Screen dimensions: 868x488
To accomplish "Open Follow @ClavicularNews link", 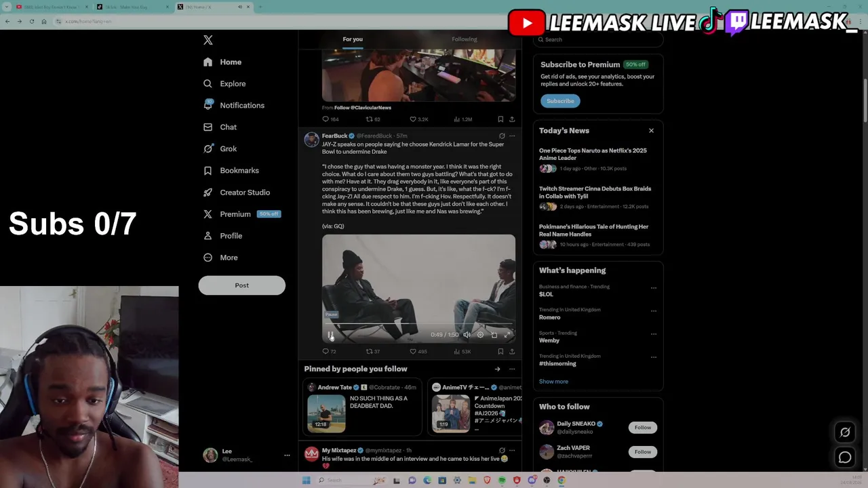I will coord(362,108).
